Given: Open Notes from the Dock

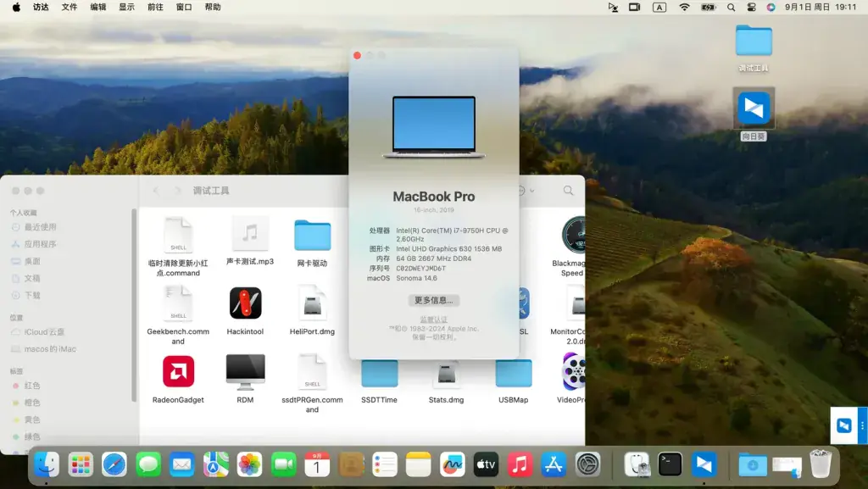Looking at the screenshot, I should click(419, 464).
